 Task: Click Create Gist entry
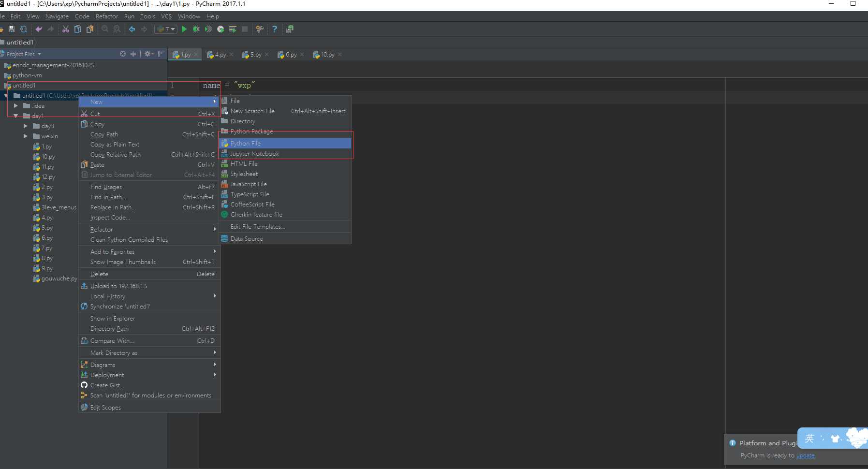[x=149, y=385]
